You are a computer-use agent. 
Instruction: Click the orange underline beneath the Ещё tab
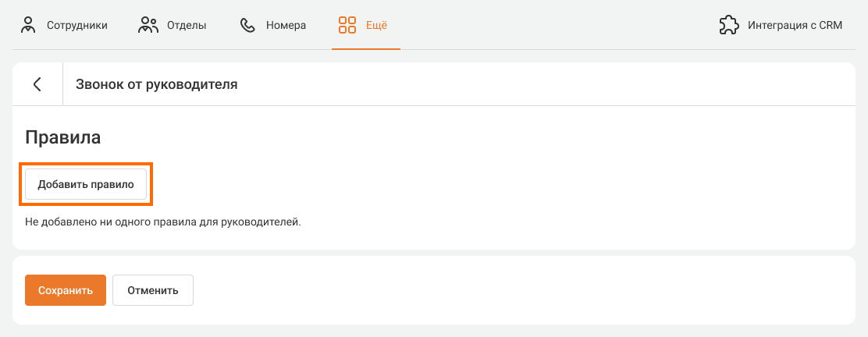(x=366, y=48)
